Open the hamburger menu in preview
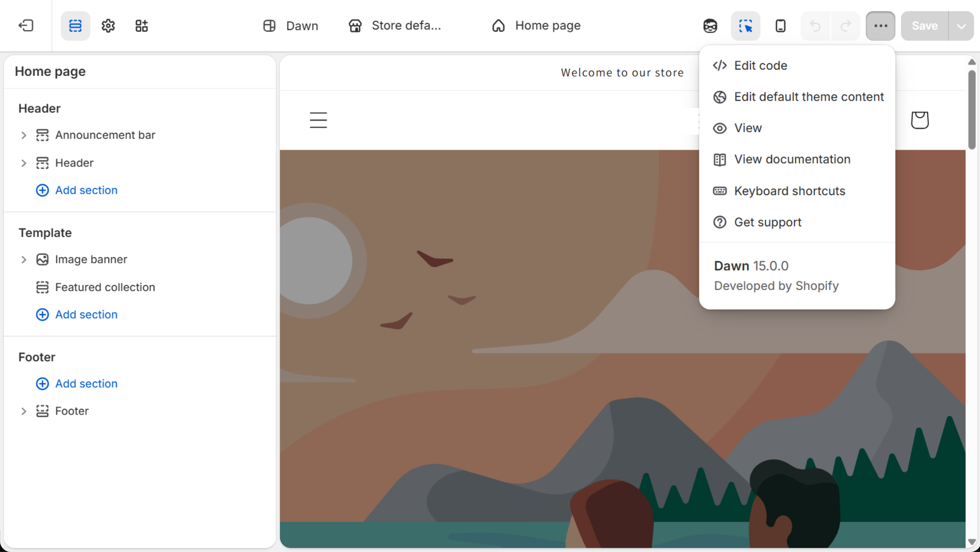This screenshot has height=552, width=980. point(318,120)
